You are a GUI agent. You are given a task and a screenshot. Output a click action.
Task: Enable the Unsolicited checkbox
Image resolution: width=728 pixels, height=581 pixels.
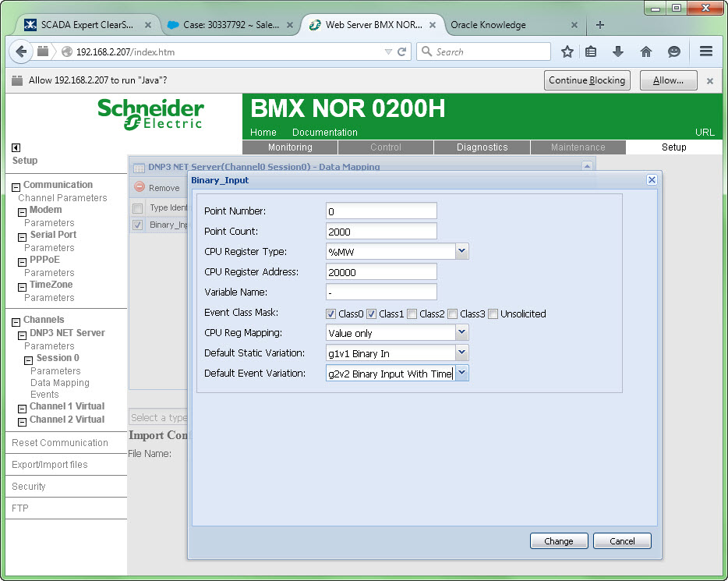[493, 314]
